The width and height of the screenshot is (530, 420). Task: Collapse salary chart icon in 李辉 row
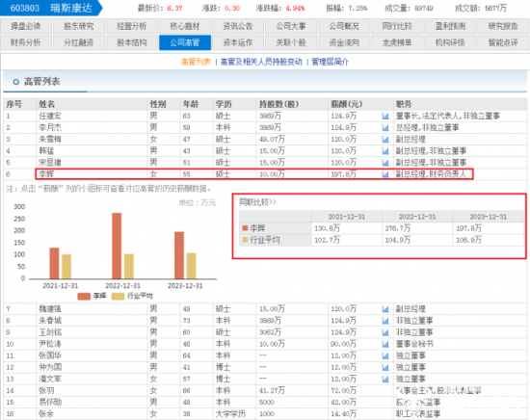click(x=385, y=174)
